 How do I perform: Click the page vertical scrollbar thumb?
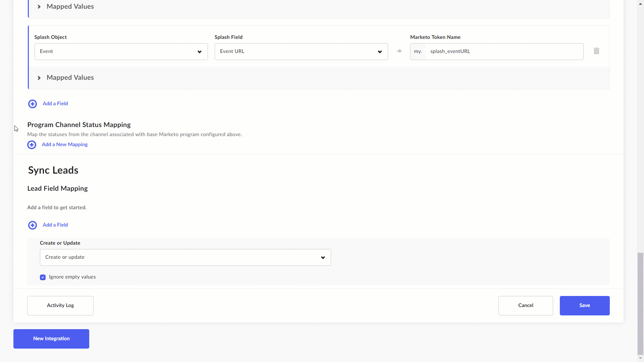pyautogui.click(x=640, y=304)
